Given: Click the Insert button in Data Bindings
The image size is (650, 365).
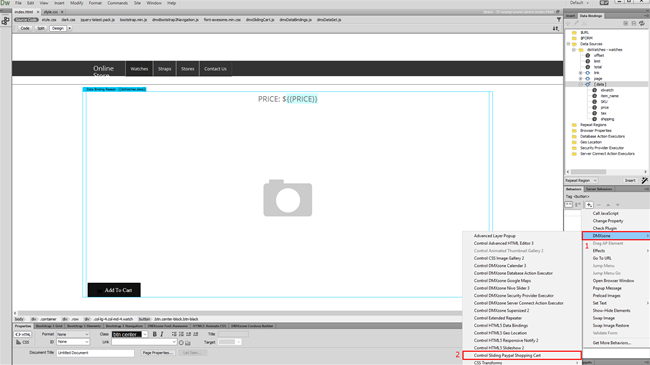Looking at the screenshot, I should click(x=630, y=180).
